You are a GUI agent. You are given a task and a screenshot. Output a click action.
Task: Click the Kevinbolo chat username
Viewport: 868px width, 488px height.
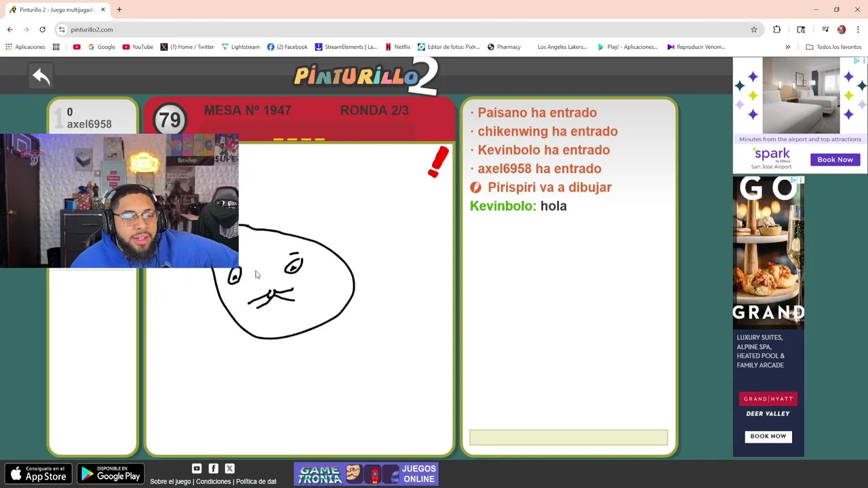point(502,206)
